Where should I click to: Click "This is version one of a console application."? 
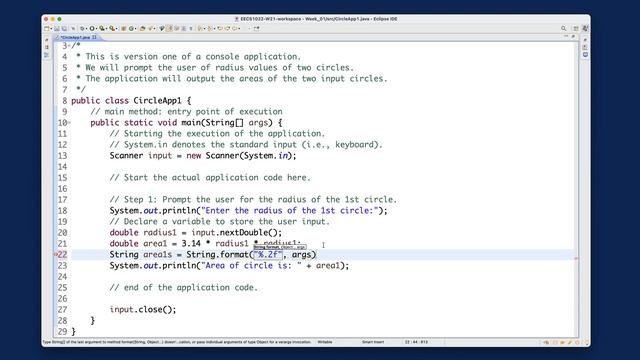point(193,56)
